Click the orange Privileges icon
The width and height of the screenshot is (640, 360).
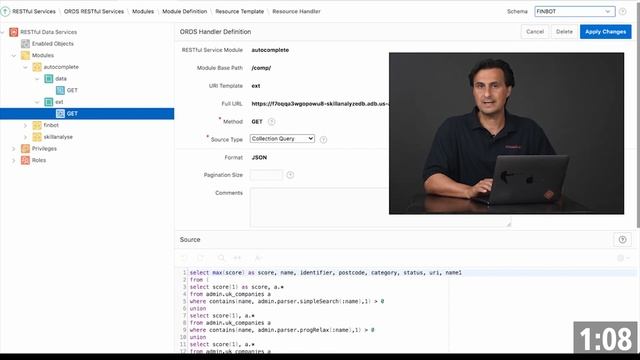click(x=25, y=149)
